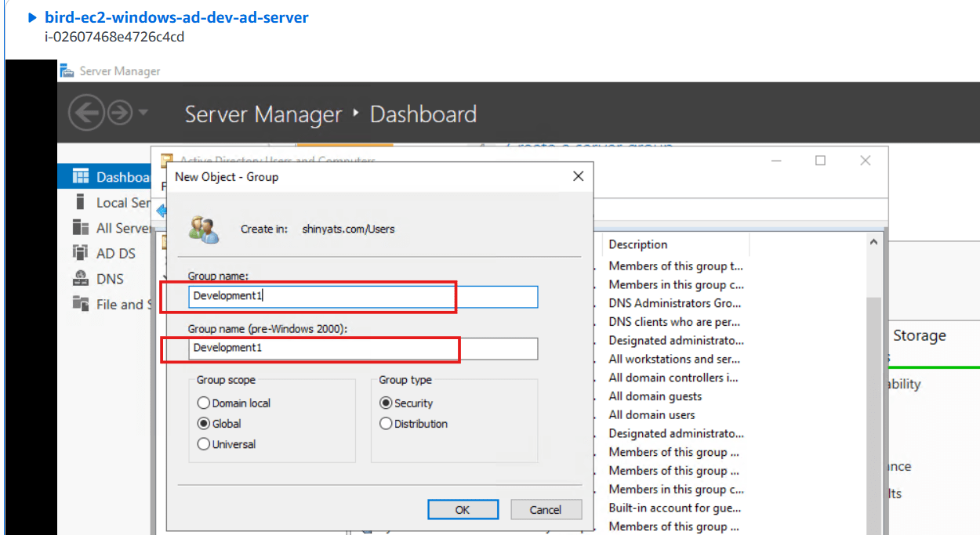Viewport: 980px width, 535px height.
Task: Click the Server Manager title bar icon
Action: point(67,70)
